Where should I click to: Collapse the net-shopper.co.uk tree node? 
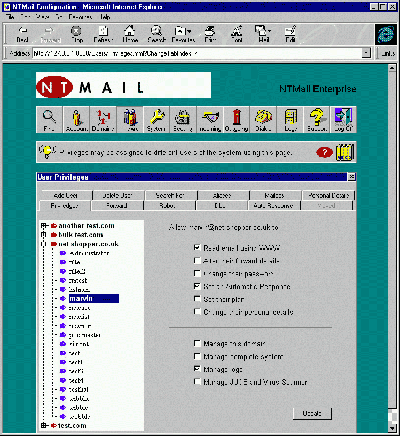(x=43, y=244)
